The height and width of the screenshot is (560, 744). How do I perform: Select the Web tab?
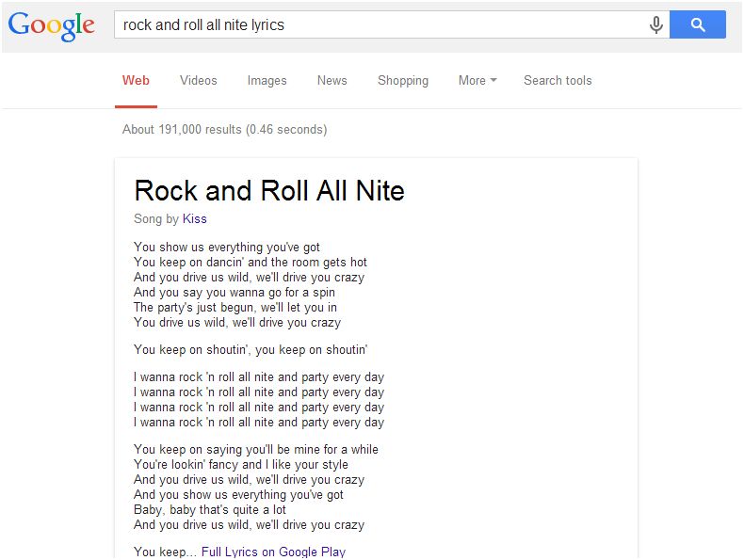coord(136,81)
